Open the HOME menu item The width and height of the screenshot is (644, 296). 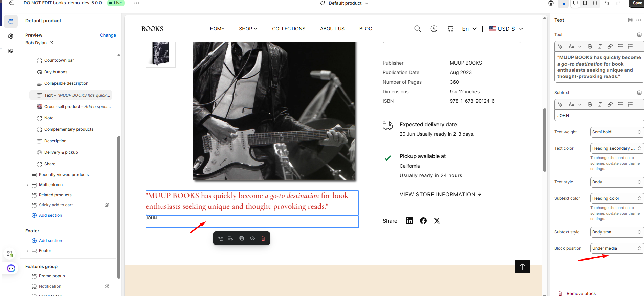(x=217, y=29)
